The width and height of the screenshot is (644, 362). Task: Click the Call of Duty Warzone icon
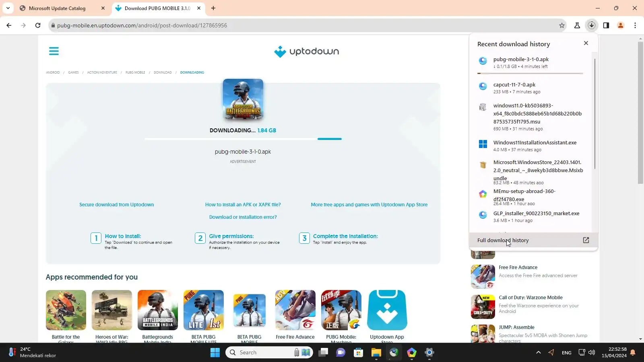pyautogui.click(x=483, y=306)
